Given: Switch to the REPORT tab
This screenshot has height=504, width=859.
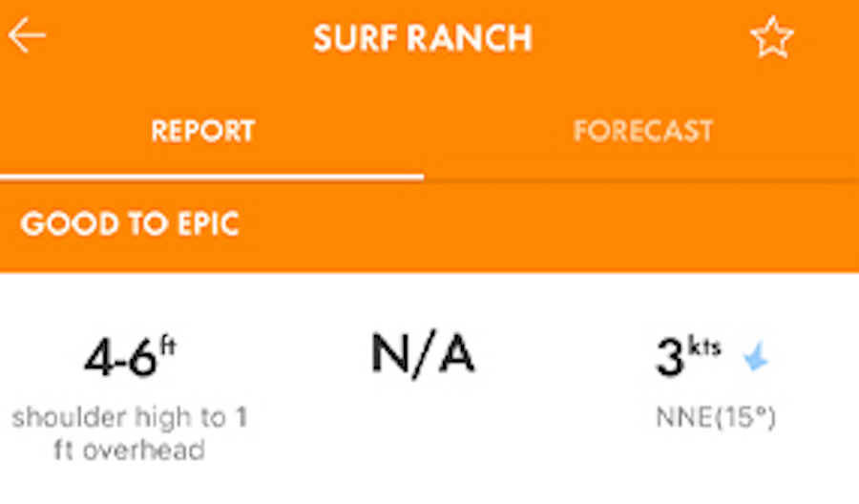Looking at the screenshot, I should (202, 131).
